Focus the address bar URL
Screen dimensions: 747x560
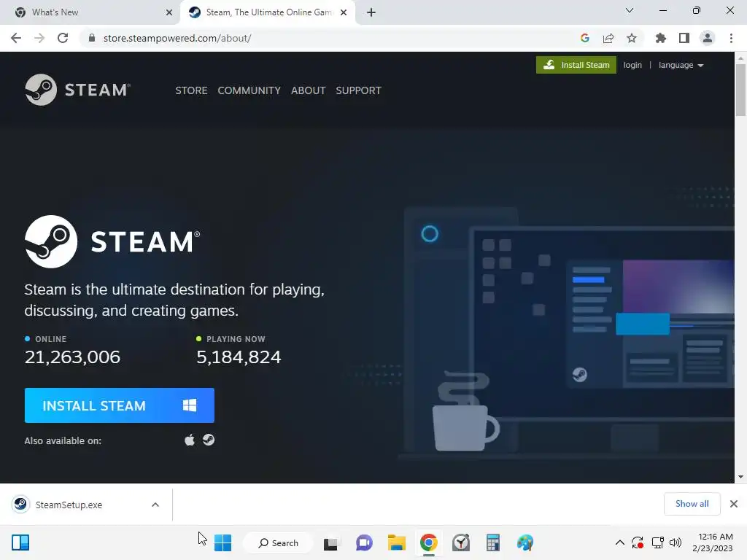(x=177, y=38)
